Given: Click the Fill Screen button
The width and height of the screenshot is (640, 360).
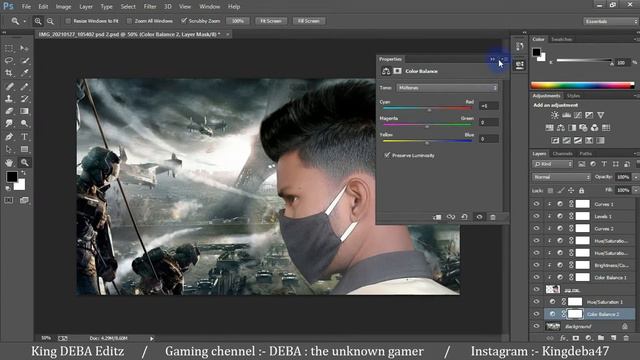Looking at the screenshot, I should 309,21.
